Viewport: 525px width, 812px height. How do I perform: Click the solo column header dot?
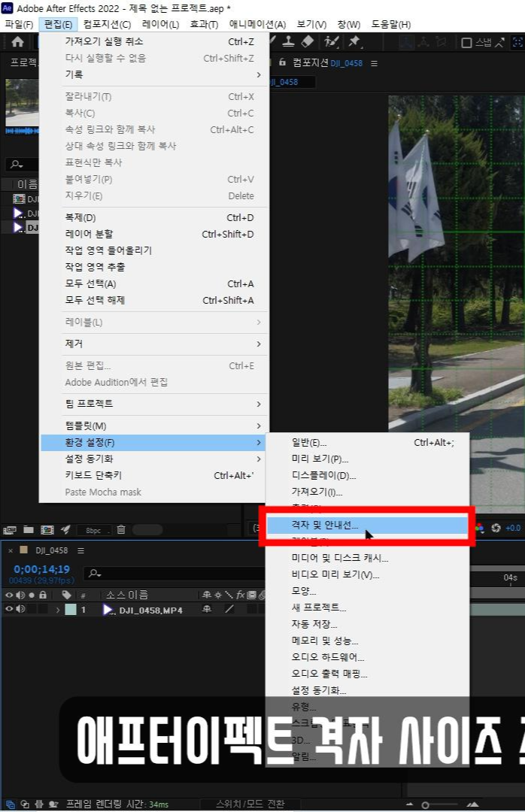click(x=32, y=595)
